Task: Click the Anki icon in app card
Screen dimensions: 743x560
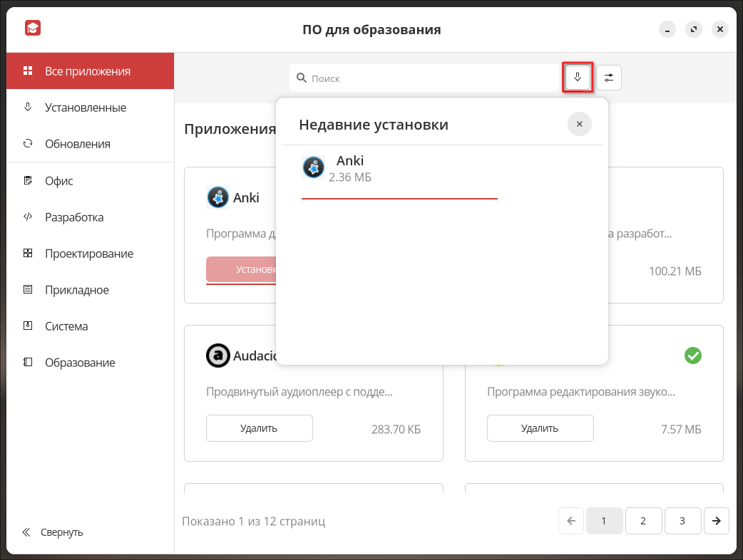Action: tap(217, 197)
